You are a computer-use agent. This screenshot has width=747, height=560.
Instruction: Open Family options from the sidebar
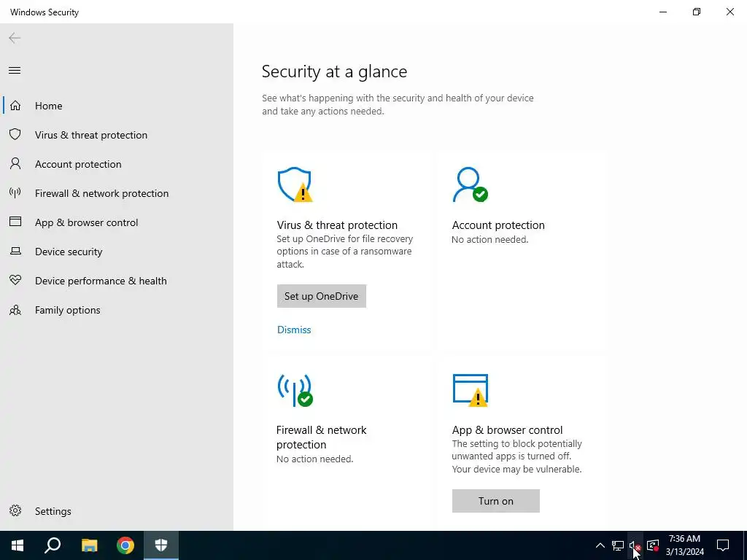click(117, 310)
